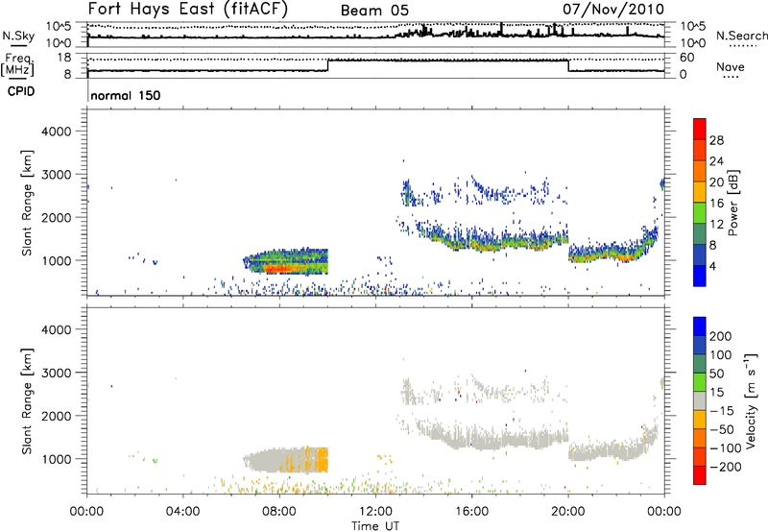Viewport: 768px width, 532px height.
Task: Click the strong echo patch near 08:00 power panel
Action: tap(286, 261)
